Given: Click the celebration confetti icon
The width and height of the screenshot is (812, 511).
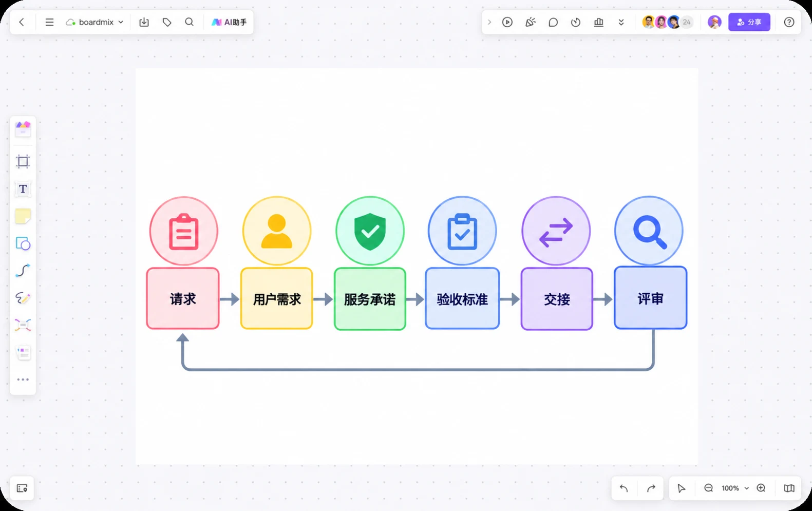Looking at the screenshot, I should 531,22.
